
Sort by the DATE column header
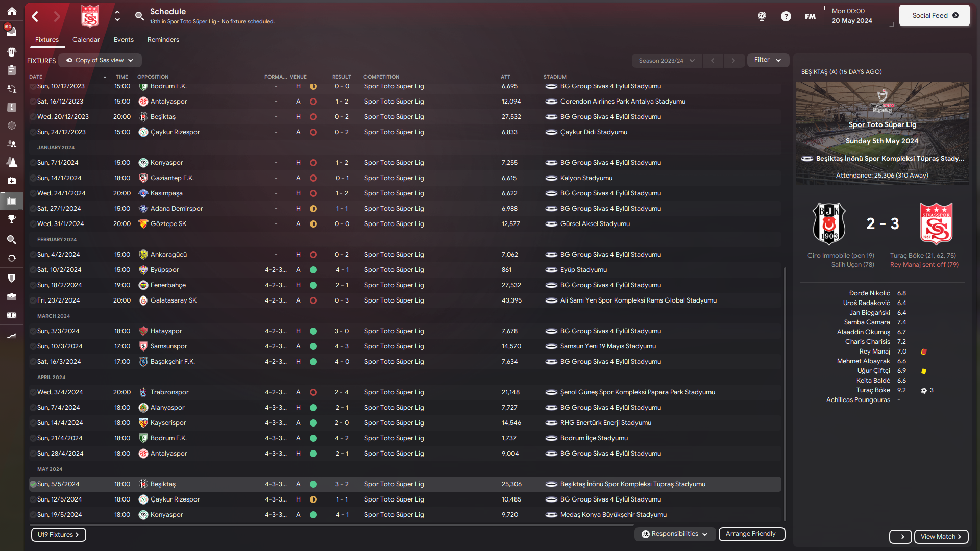pos(36,77)
